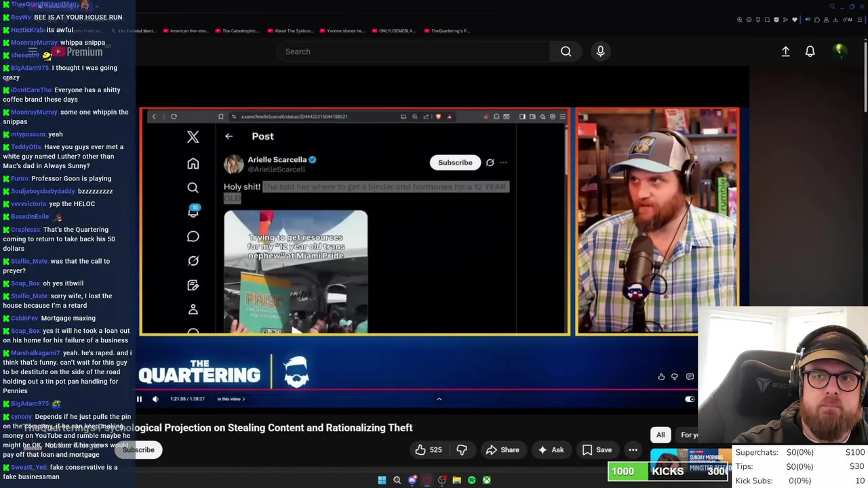Open the YouTube notifications bell

click(810, 52)
